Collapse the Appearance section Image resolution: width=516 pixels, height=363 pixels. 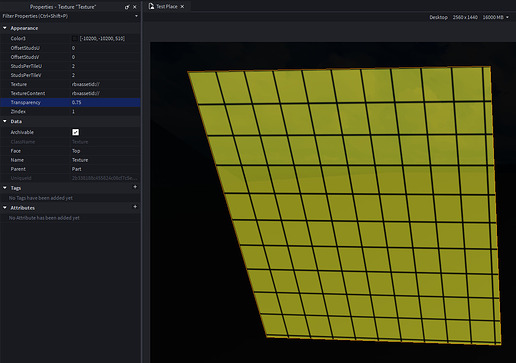[5, 28]
